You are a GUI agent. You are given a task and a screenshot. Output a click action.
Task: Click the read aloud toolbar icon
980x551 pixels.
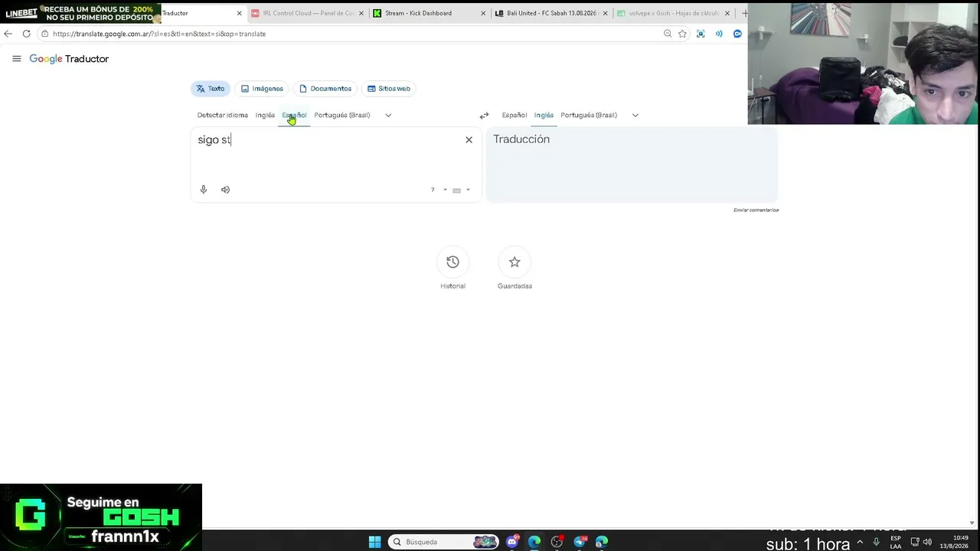[x=719, y=34]
